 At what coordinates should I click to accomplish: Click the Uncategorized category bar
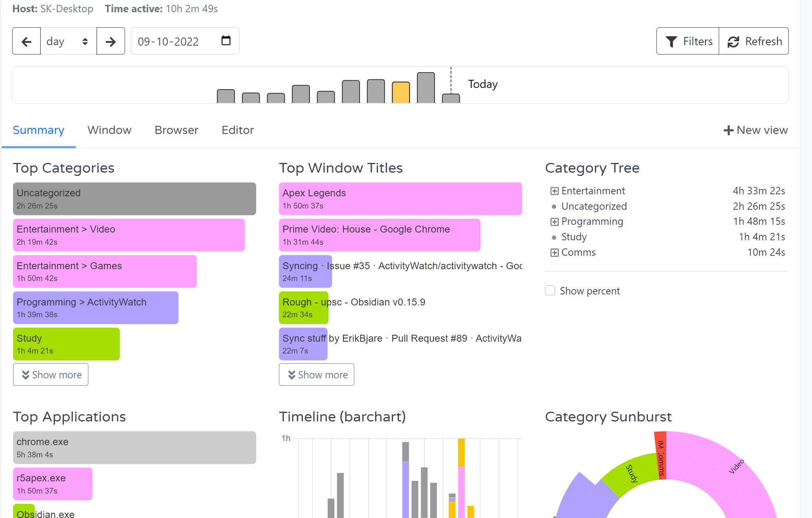pyautogui.click(x=134, y=199)
